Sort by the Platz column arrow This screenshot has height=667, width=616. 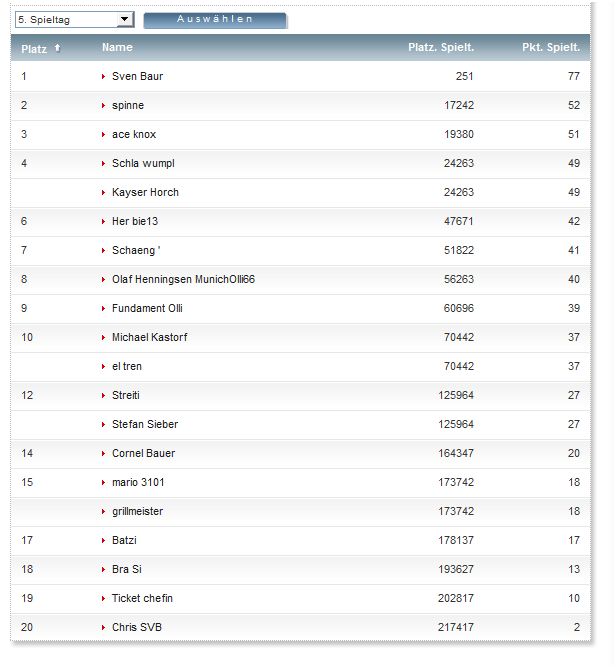tap(57, 48)
